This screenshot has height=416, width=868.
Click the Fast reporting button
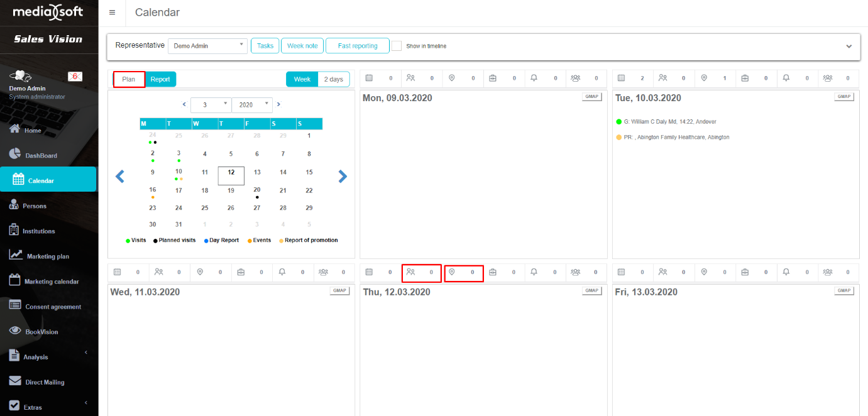tap(357, 46)
